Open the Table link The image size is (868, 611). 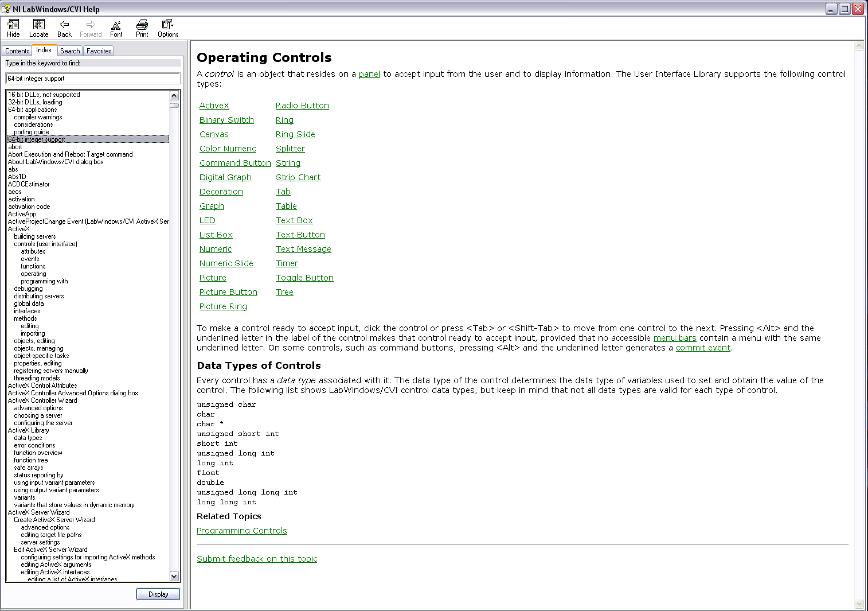point(286,206)
